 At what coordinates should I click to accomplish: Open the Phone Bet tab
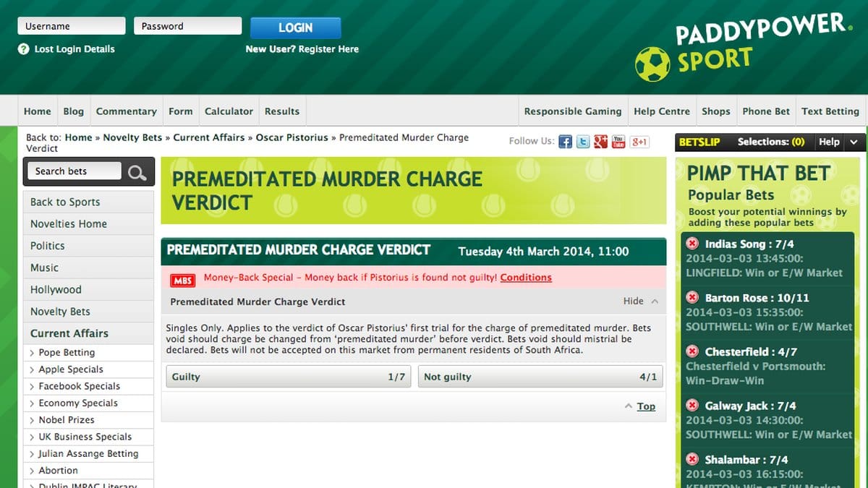(x=766, y=111)
